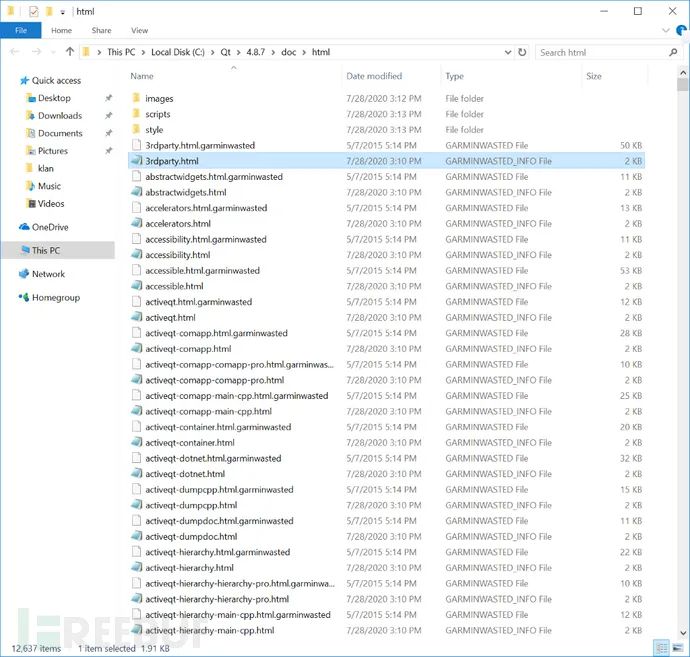The height and width of the screenshot is (657, 690).
Task: Unpin Desktop from Quick access
Action: tap(108, 98)
